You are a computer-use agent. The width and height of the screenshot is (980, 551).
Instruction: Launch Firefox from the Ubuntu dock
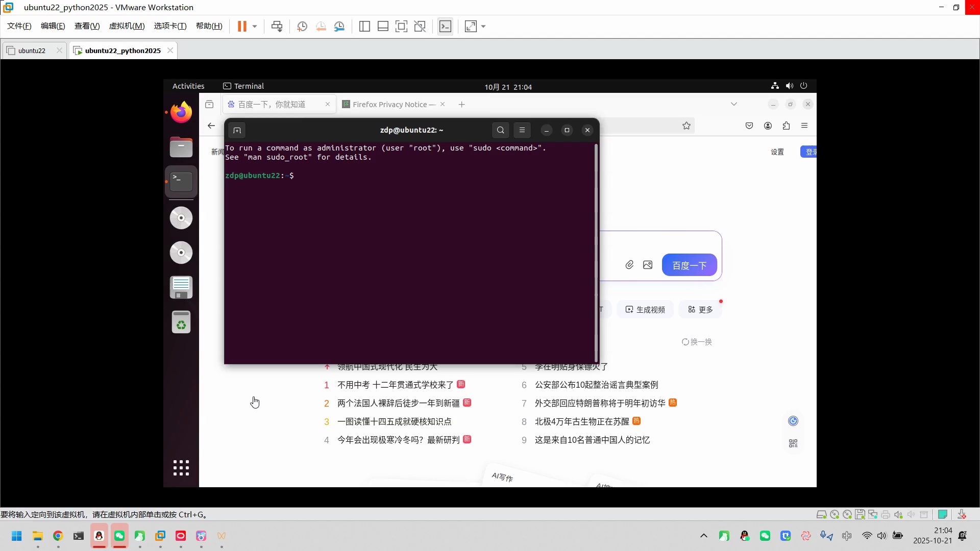[x=181, y=112]
